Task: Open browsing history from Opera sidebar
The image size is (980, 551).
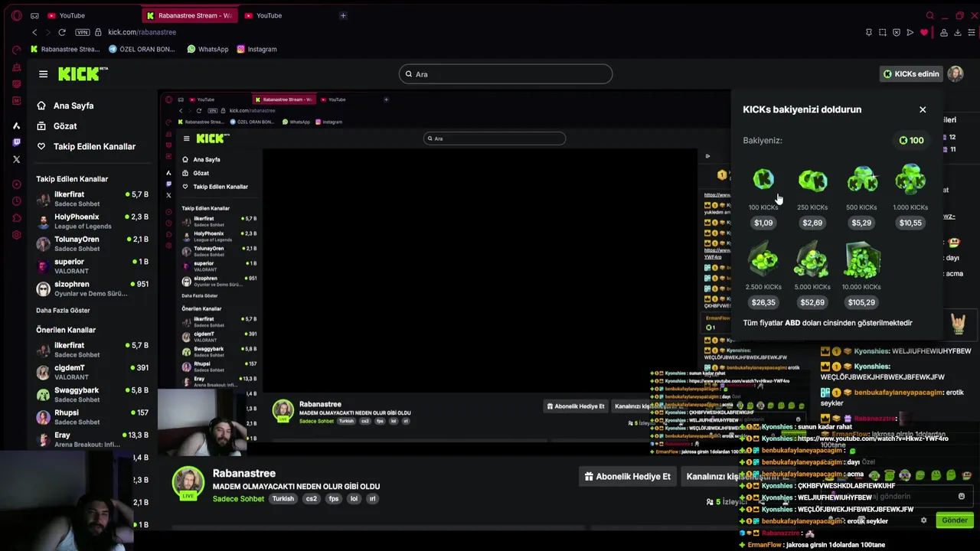Action: pos(17,201)
